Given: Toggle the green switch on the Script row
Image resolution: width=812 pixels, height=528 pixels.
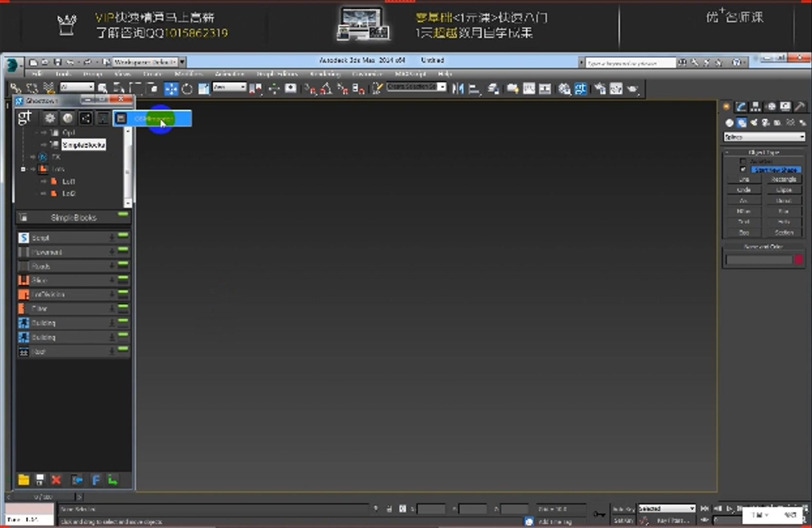Looking at the screenshot, I should pos(123,236).
